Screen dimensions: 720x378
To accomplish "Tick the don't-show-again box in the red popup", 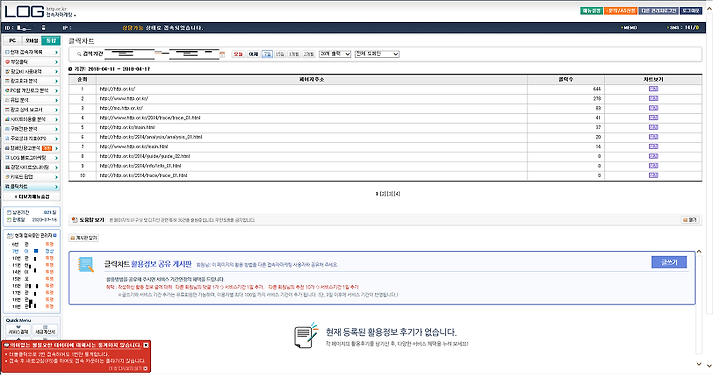I will point(146,368).
